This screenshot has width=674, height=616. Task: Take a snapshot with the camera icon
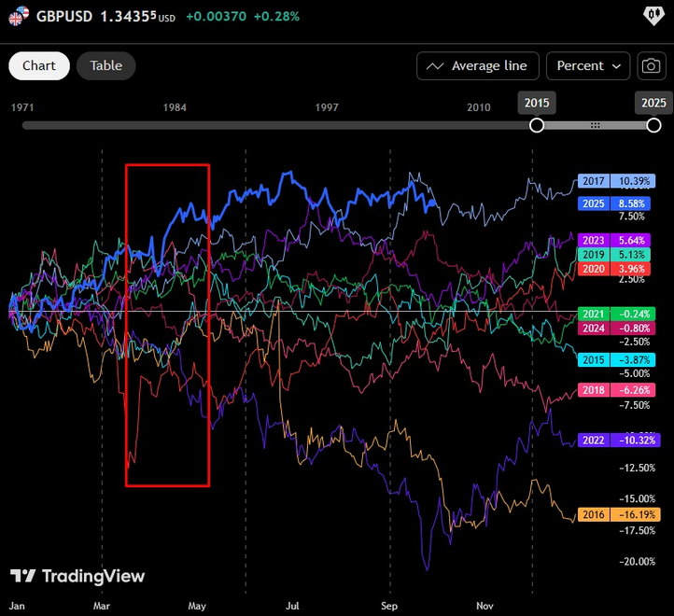(x=651, y=65)
